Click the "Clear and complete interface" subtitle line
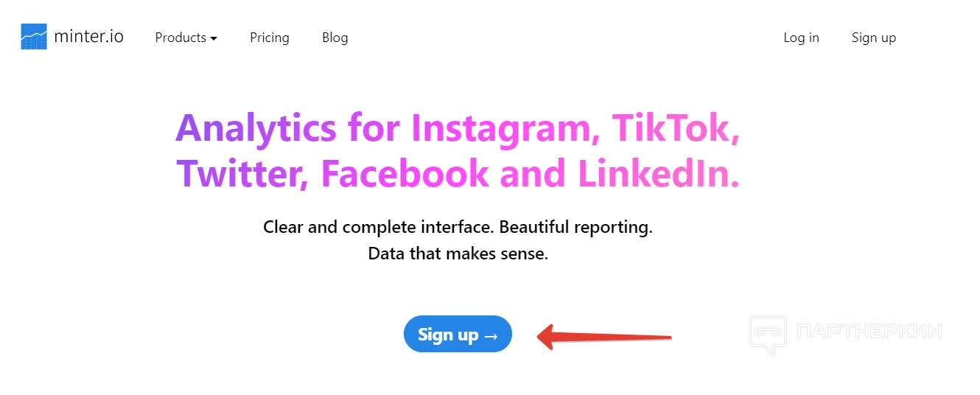This screenshot has height=395, width=980. click(x=458, y=227)
